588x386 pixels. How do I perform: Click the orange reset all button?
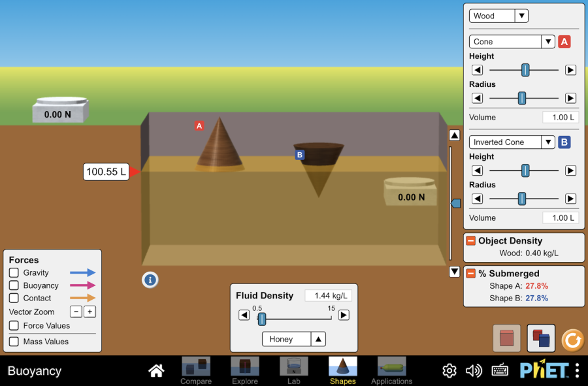(573, 339)
